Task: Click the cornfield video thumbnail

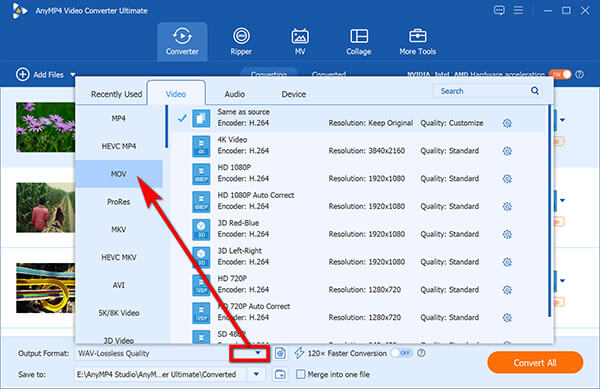Action: pos(46,208)
